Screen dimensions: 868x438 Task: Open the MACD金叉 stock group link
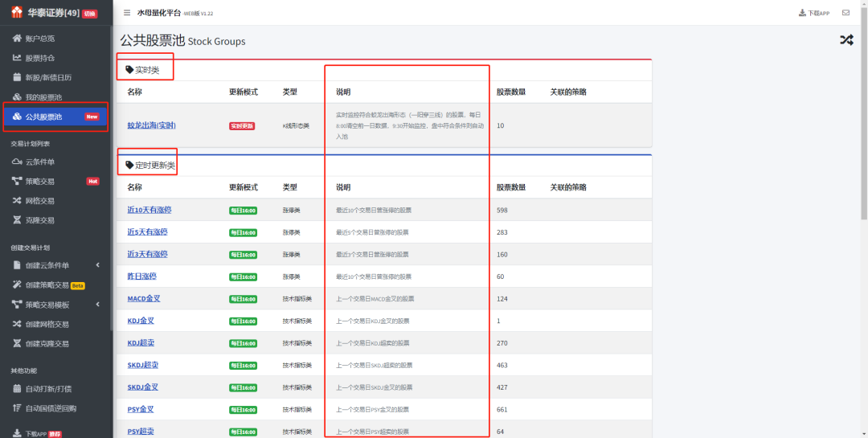143,298
